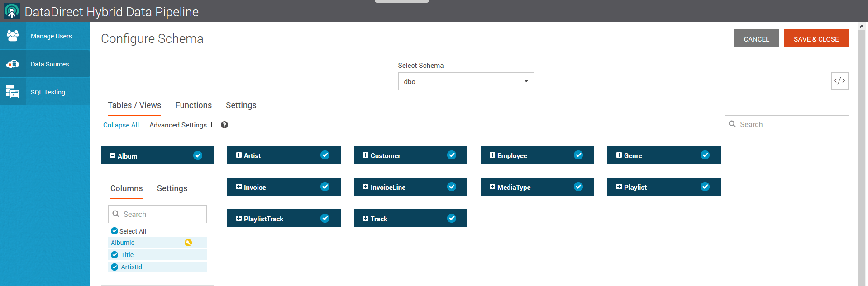Switch to the Functions tab
Viewport: 868px width, 286px height.
(x=194, y=105)
